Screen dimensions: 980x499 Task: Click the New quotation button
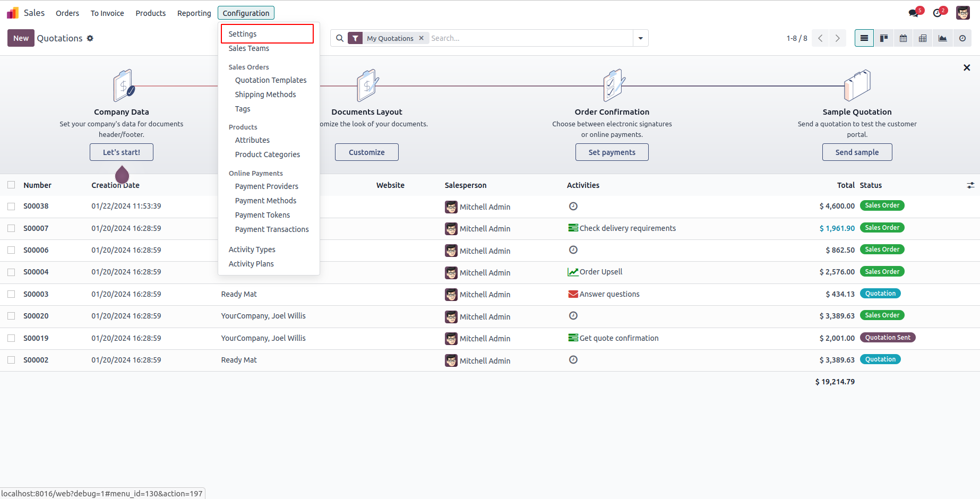tap(21, 38)
